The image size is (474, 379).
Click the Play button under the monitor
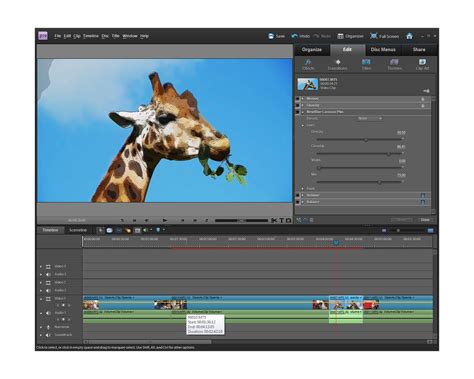165,220
